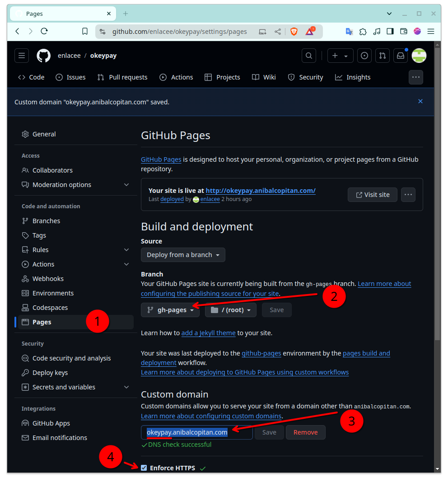Open Deploy keys in sidebar
The width and height of the screenshot is (448, 487).
pyautogui.click(x=76, y=373)
